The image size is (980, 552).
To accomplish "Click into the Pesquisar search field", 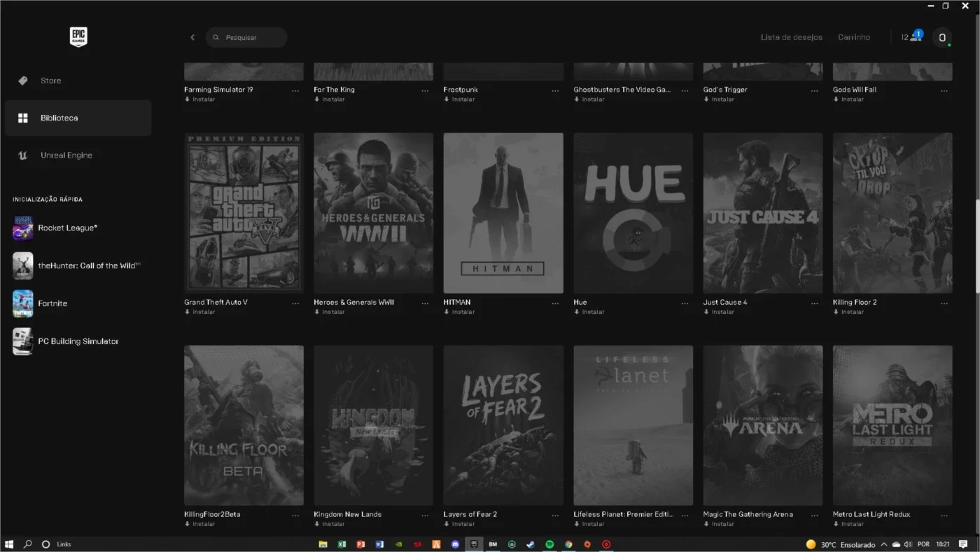I will (246, 37).
